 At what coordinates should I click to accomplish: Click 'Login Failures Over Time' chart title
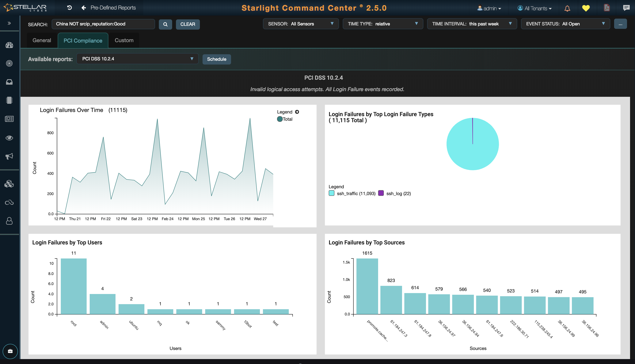71,110
